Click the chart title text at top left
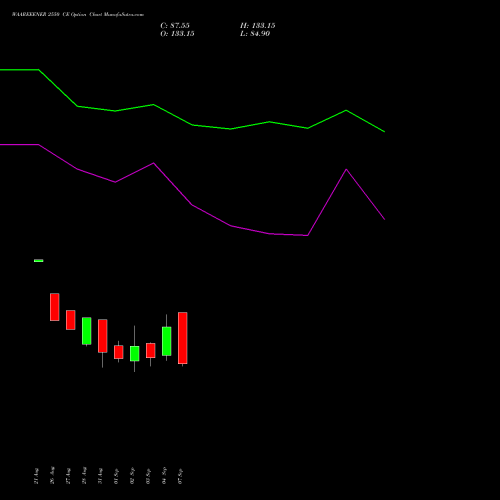This screenshot has height=500, width=500. [78, 15]
